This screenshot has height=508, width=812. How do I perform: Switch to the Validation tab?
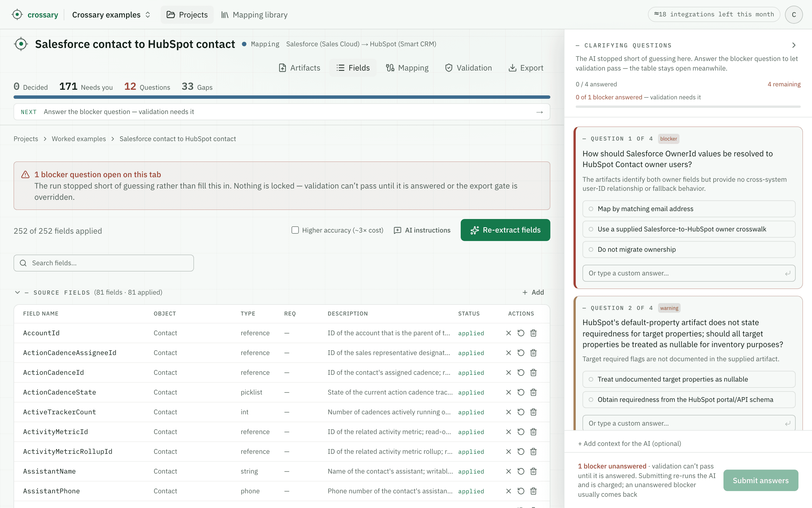[x=468, y=68]
